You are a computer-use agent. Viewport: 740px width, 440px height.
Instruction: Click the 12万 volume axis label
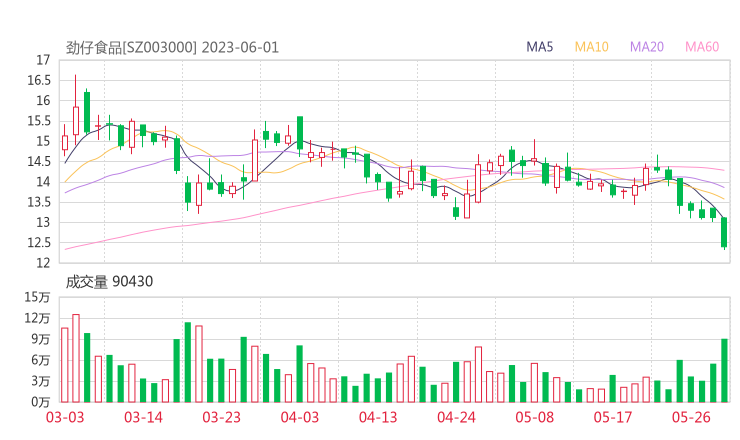click(37, 318)
